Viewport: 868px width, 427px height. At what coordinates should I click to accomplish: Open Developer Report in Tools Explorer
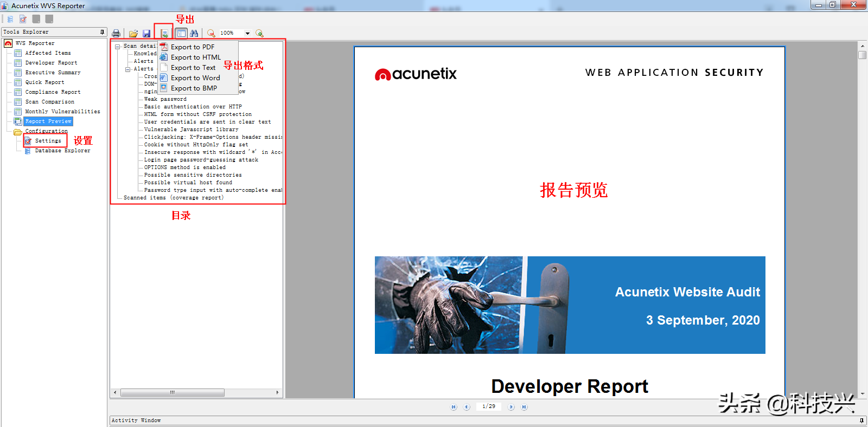click(x=51, y=63)
